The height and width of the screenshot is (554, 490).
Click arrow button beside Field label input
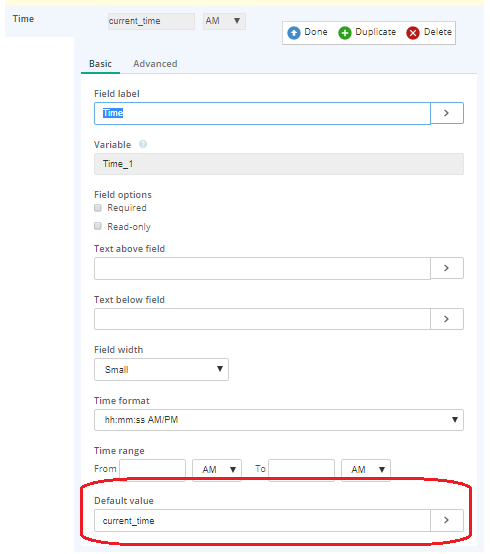(x=447, y=113)
